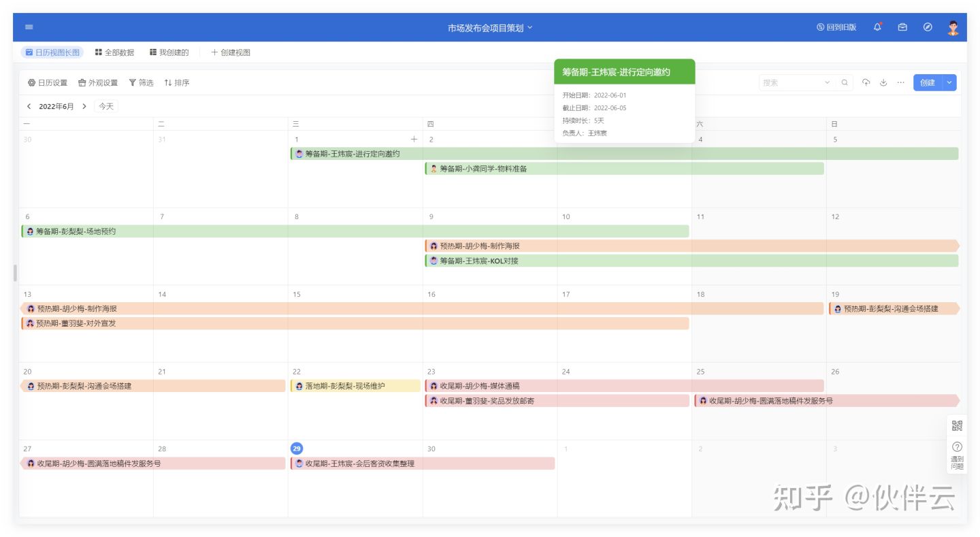Open the 预热期-董羽斐-对外宣发 event

[355, 323]
